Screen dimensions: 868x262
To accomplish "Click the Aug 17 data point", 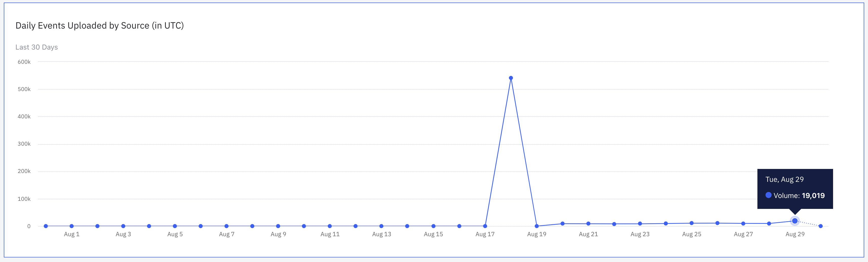I will [x=485, y=226].
